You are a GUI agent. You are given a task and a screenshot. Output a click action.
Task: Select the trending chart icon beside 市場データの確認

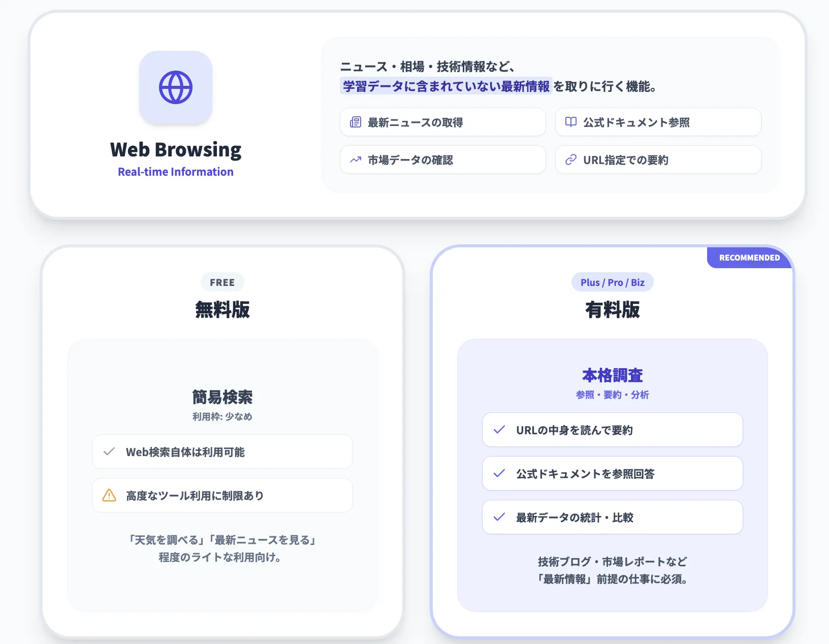tap(356, 159)
